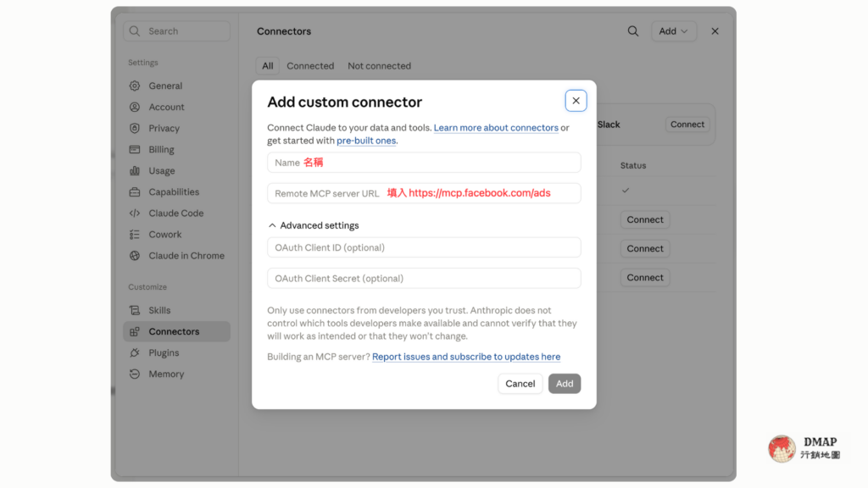Click the Skills icon in Customize section
The image size is (868, 488).
tap(135, 310)
